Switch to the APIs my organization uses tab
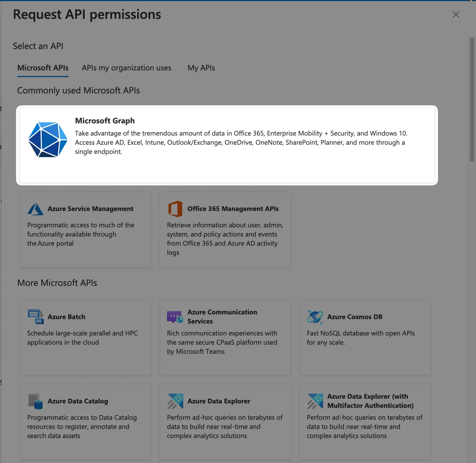Viewport: 476px width, 463px height. pos(126,68)
